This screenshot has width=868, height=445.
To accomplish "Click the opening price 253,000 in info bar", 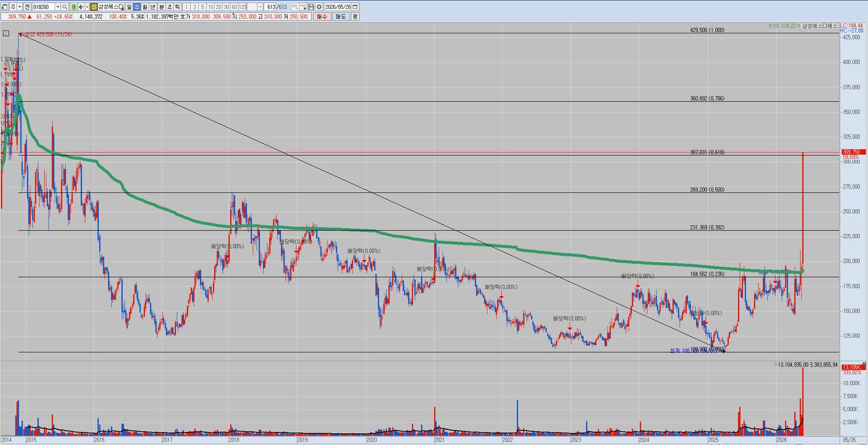I will click(247, 17).
